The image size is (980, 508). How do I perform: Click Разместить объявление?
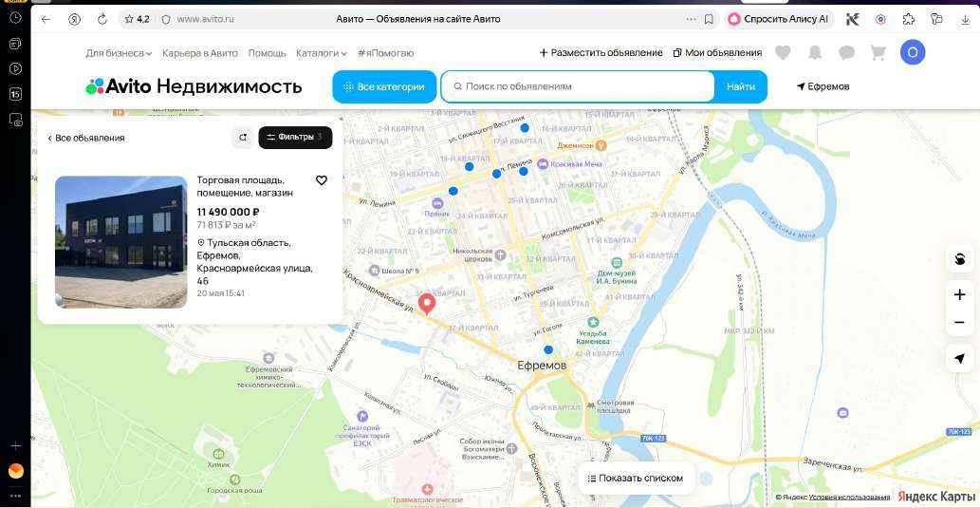pos(601,53)
